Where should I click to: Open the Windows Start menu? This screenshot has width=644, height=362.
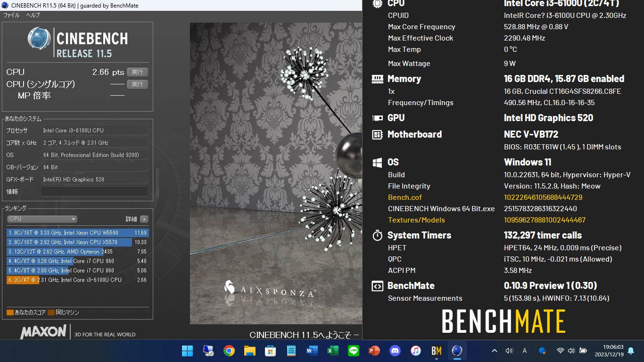coord(187,351)
